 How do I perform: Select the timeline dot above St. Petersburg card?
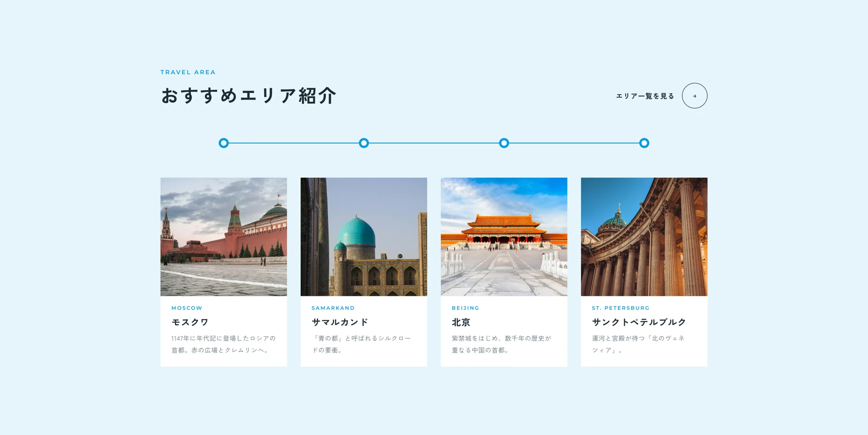(644, 143)
